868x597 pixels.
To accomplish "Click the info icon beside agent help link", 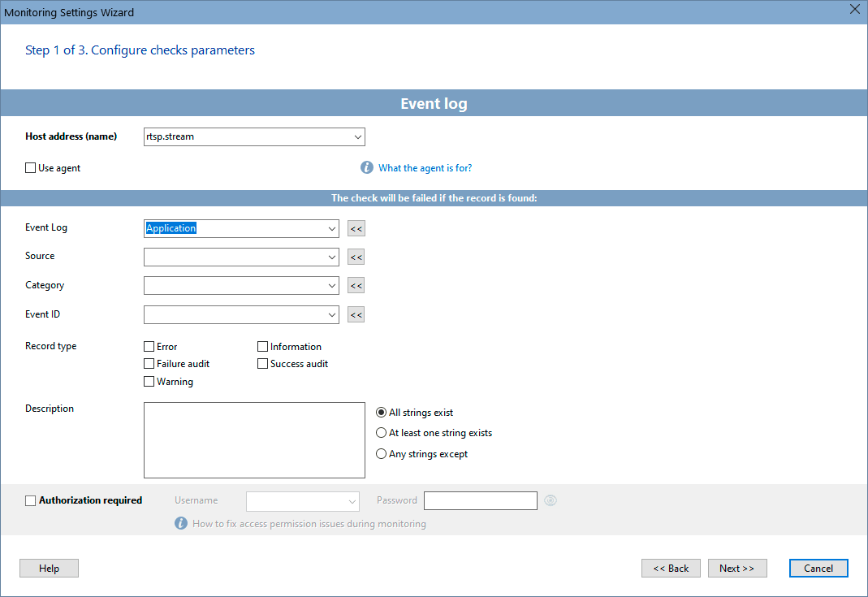I will [x=367, y=168].
